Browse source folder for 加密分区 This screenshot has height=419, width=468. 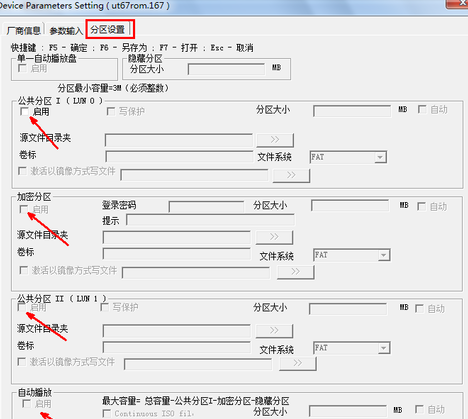(274, 237)
